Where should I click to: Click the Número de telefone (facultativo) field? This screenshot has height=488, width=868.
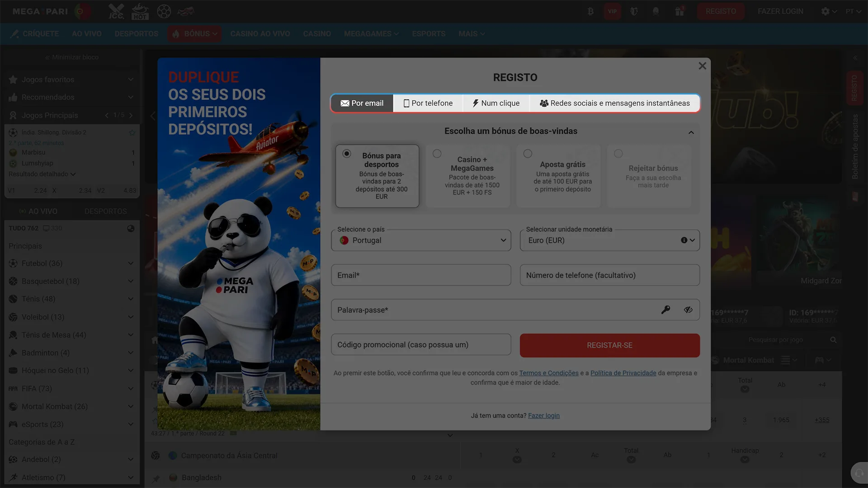[610, 275]
